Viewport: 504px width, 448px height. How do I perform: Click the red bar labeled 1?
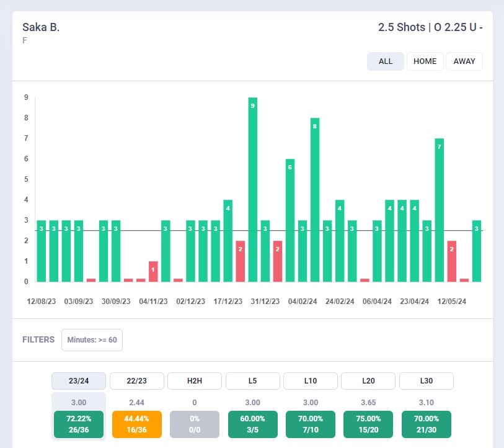coord(153,272)
